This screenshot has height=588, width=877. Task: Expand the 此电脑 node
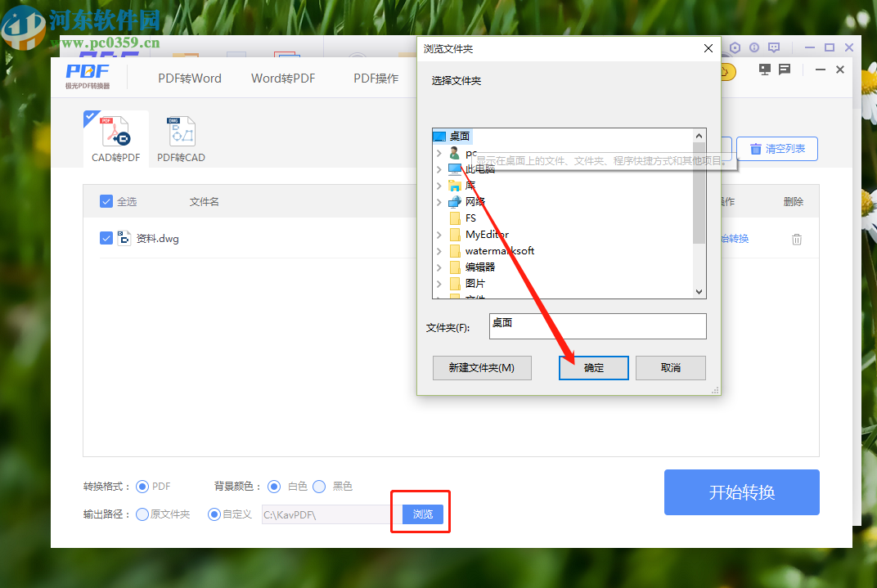click(439, 168)
